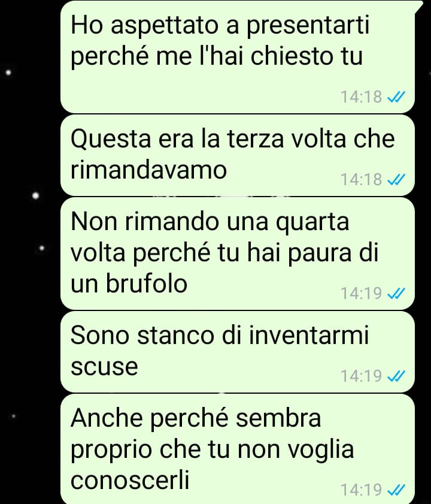The image size is (431, 504).
Task: Tap the word 'brufolo' in the third message
Action: point(147,283)
